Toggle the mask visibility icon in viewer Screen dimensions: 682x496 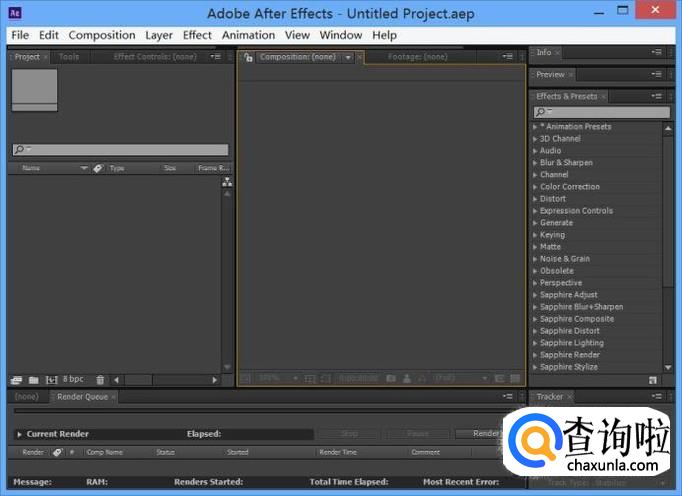[326, 379]
